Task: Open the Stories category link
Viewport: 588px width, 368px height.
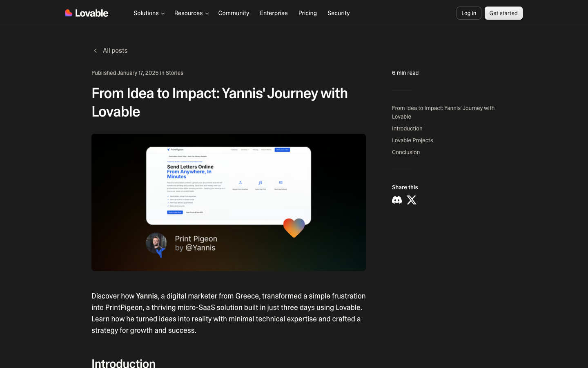Action: tap(174, 73)
